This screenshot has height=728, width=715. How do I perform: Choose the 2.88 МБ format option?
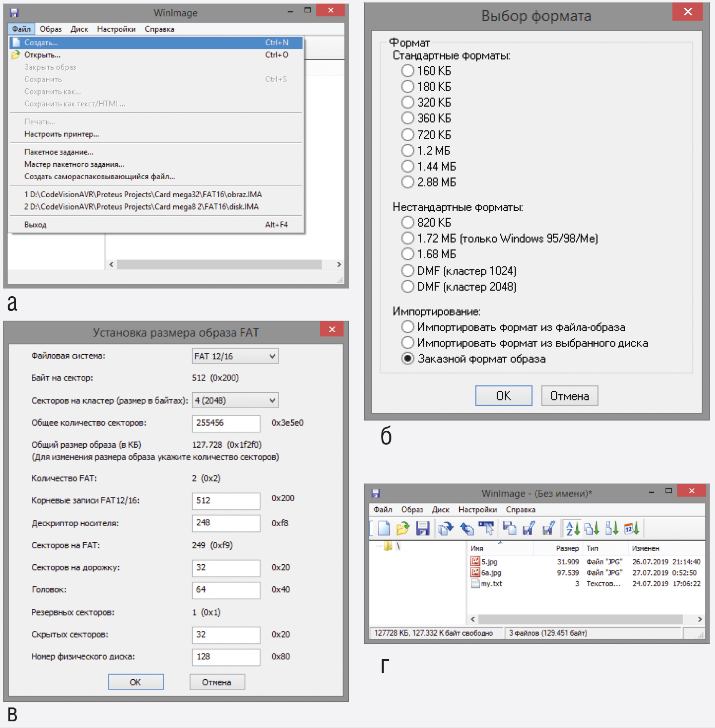pyautogui.click(x=407, y=182)
